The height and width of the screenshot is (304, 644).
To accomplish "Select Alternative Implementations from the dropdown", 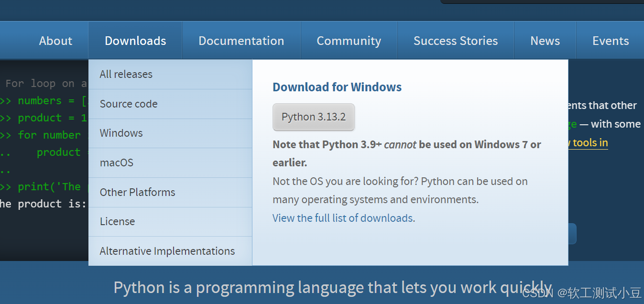I will (167, 251).
